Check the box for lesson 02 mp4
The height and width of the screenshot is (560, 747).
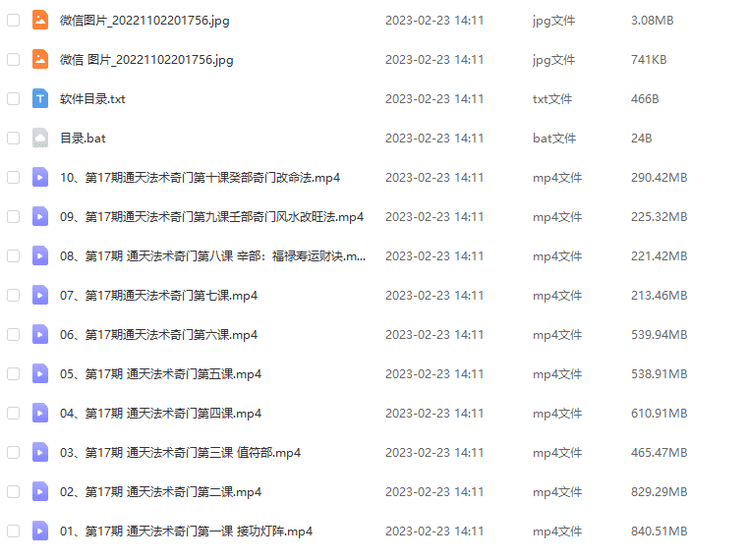coord(14,491)
